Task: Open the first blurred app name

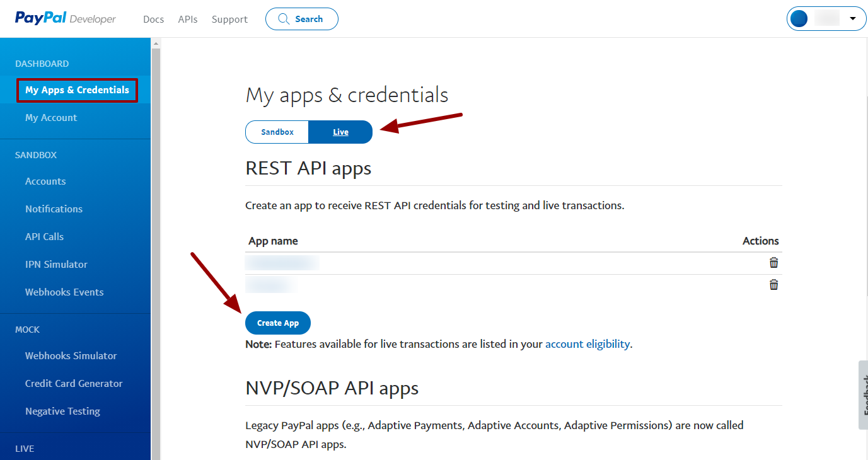Action: (x=282, y=263)
